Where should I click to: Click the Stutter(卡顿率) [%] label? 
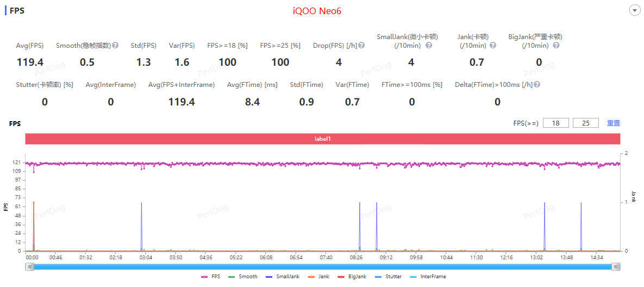[45, 85]
